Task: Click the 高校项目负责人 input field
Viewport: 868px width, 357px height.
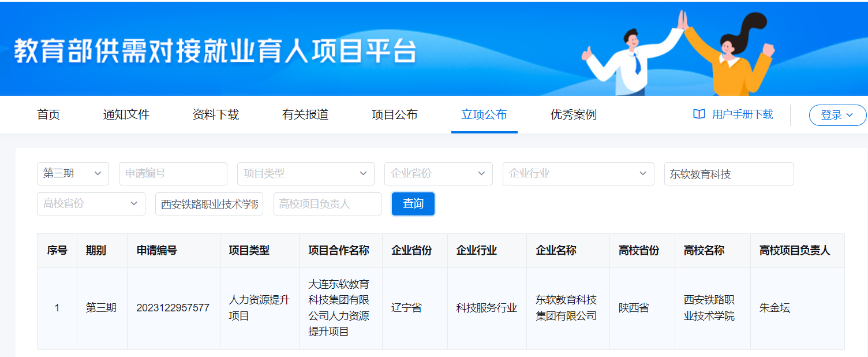Action: pyautogui.click(x=327, y=204)
